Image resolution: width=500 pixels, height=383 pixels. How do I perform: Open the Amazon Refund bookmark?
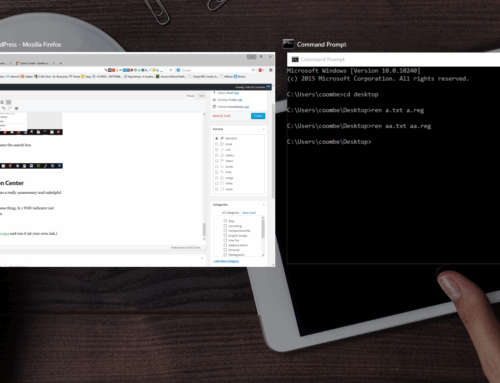tap(171, 76)
